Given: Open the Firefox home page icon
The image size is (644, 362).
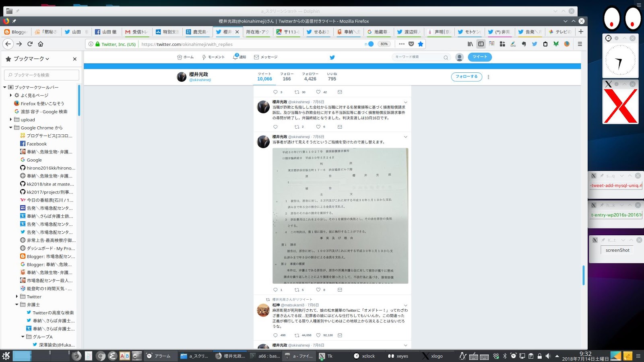Looking at the screenshot, I should (41, 44).
